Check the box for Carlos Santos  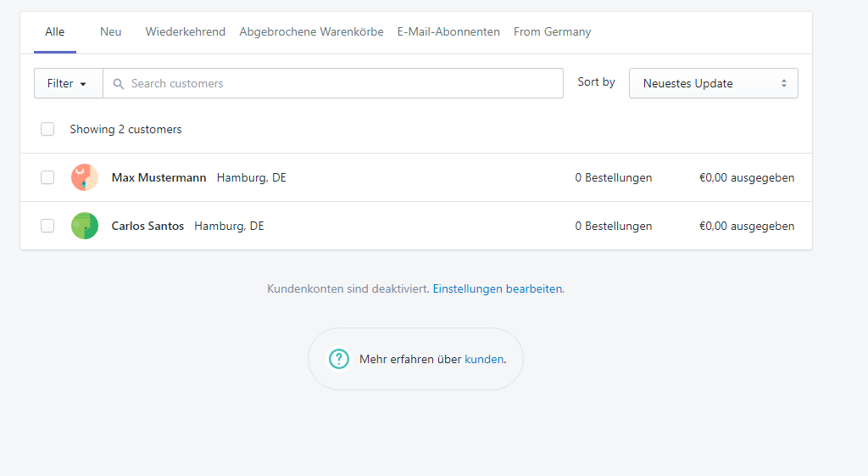coord(47,226)
